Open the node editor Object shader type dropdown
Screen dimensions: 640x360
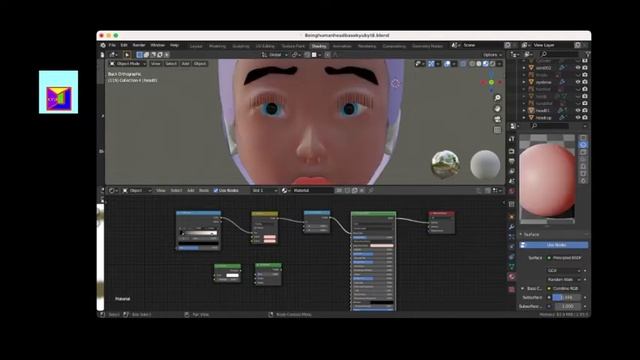pos(137,191)
